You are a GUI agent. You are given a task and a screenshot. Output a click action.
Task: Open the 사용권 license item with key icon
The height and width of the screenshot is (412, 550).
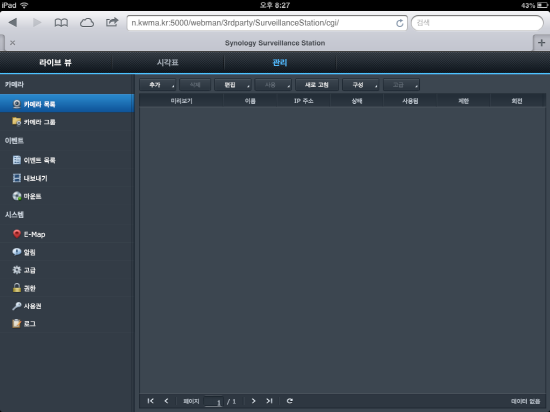click(x=67, y=306)
